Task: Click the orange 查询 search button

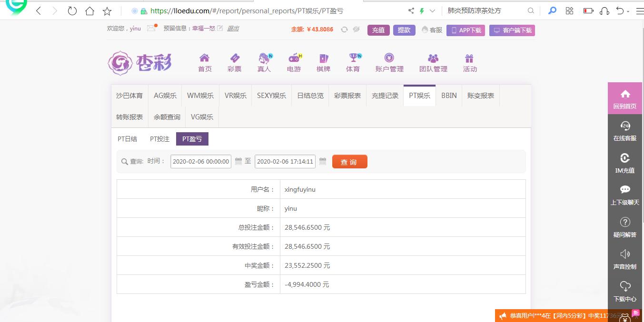Action: coord(349,162)
